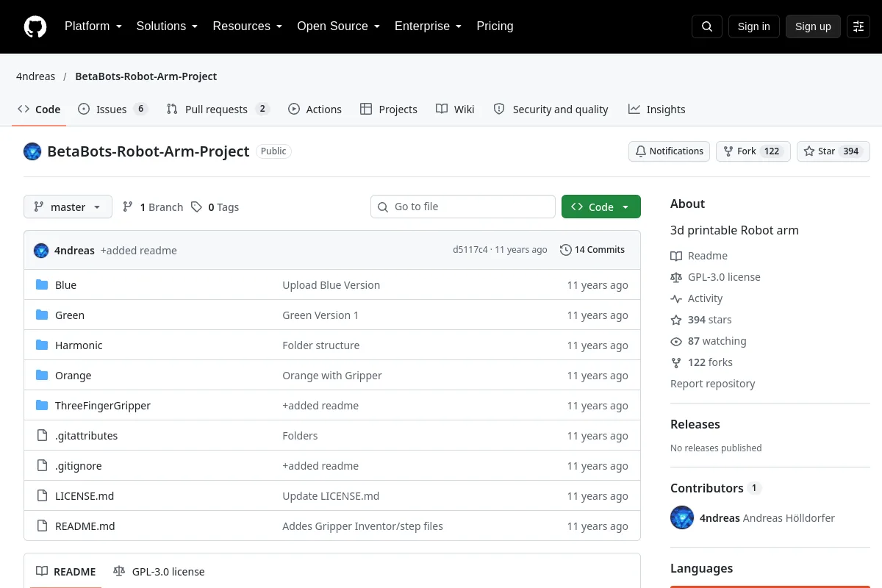Open appearance settings icon beside Sign up

(858, 26)
